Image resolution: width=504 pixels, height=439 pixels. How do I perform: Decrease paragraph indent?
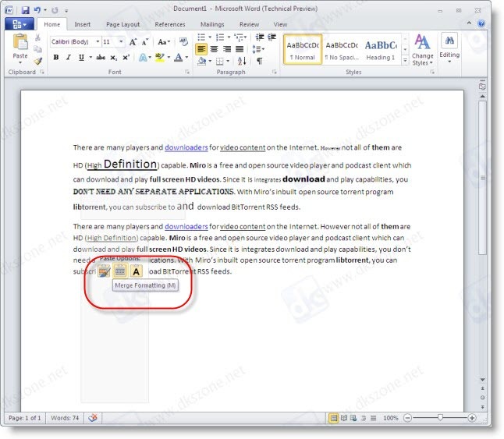[x=259, y=37]
